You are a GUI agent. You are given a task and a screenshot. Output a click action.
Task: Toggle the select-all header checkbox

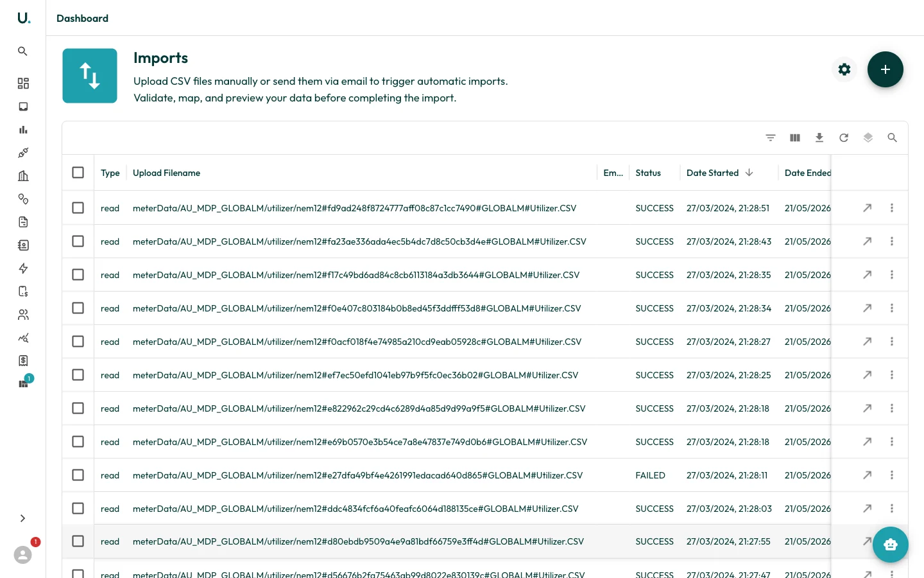pyautogui.click(x=78, y=173)
